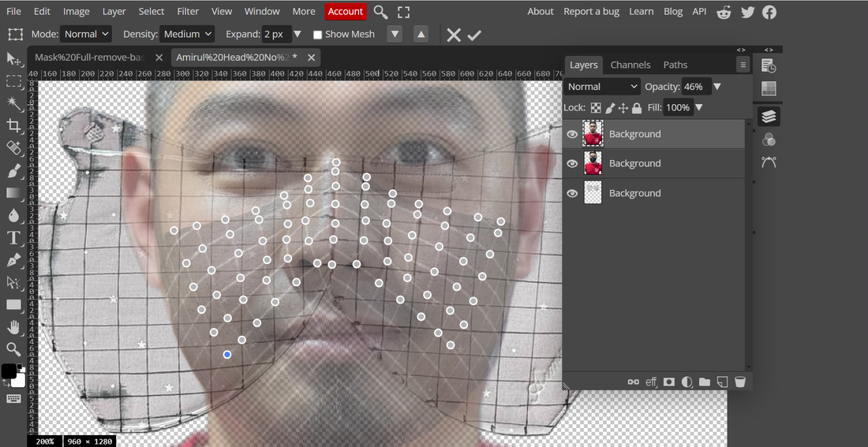This screenshot has height=447, width=868.
Task: Toggle lock transparent pixels
Action: [x=596, y=108]
